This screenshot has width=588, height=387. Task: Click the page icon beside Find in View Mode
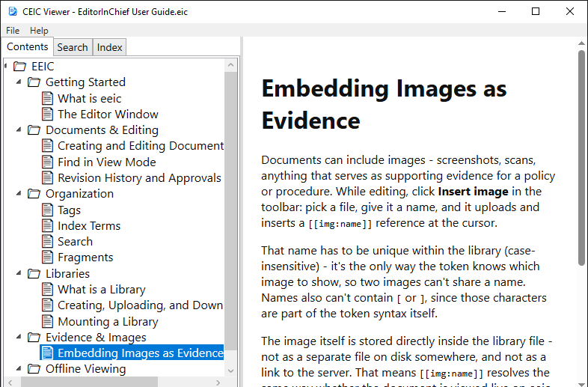tap(47, 162)
